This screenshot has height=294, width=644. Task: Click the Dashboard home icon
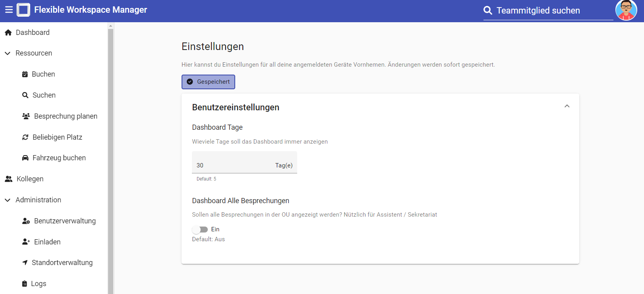click(x=8, y=33)
